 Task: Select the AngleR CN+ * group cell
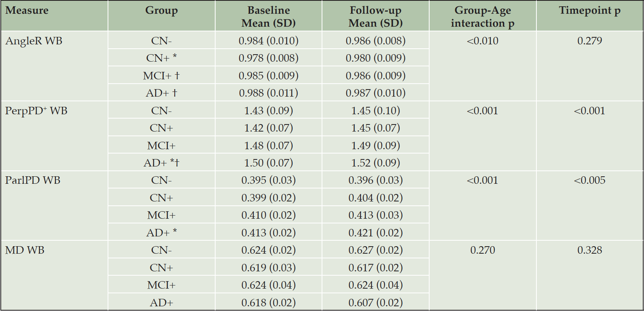point(161,58)
